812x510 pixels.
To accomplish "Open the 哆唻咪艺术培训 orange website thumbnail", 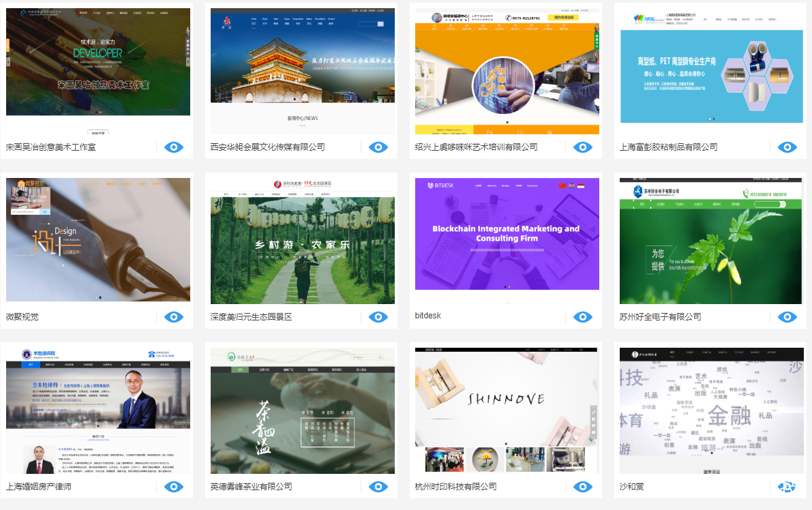I will coord(507,71).
